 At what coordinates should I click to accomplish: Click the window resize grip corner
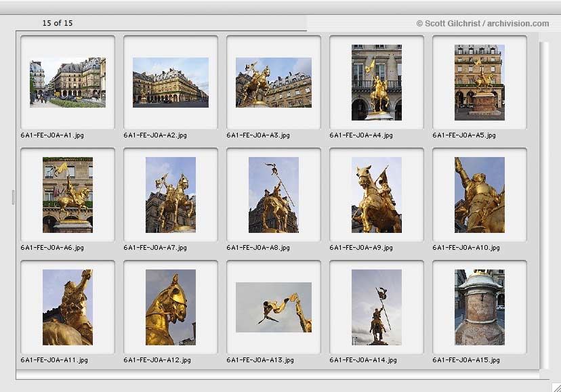[x=556, y=387]
